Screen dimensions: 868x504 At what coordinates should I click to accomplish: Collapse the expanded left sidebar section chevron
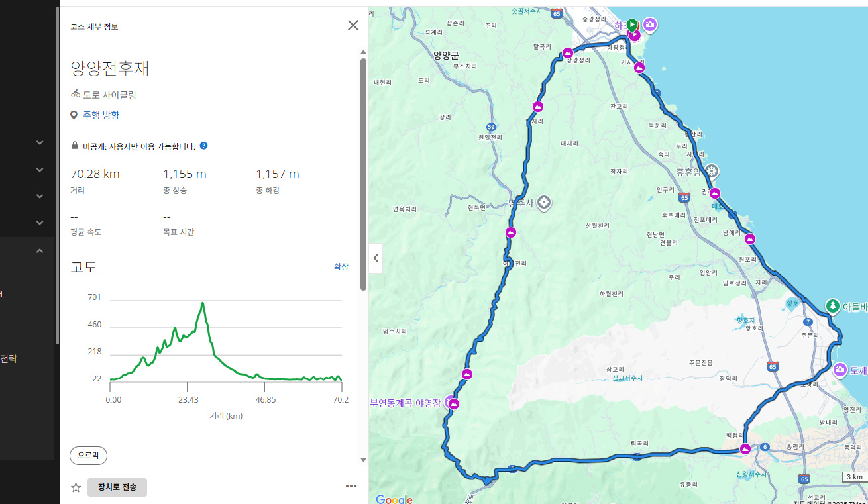coord(40,251)
